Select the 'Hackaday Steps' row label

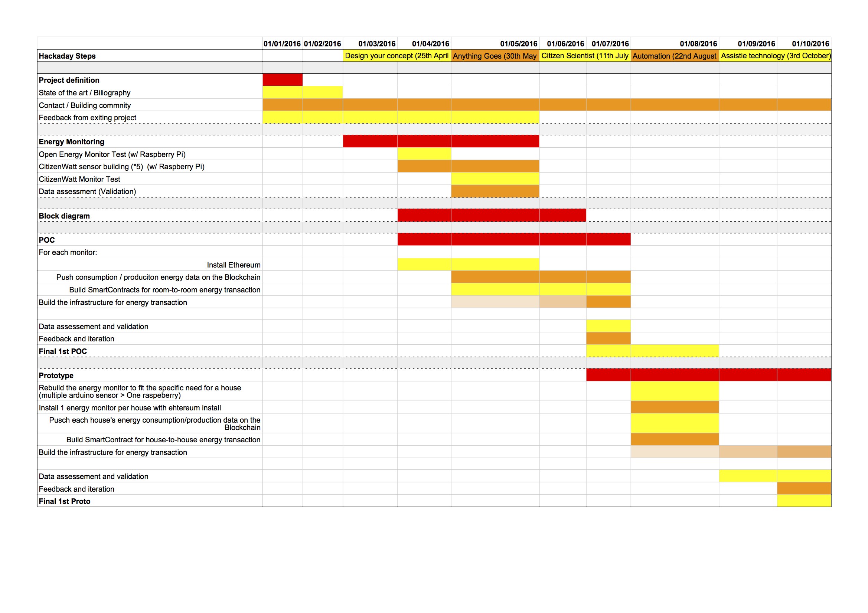pos(67,56)
